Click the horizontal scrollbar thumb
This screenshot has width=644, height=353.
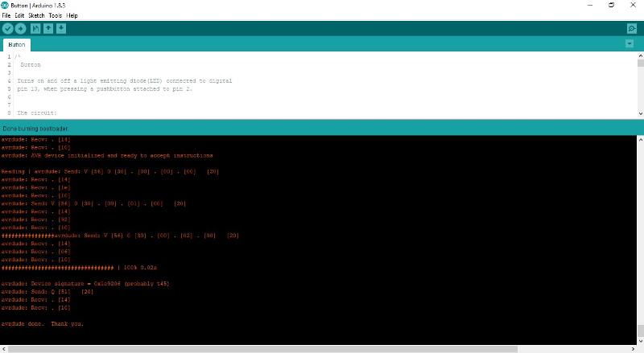[263, 349]
